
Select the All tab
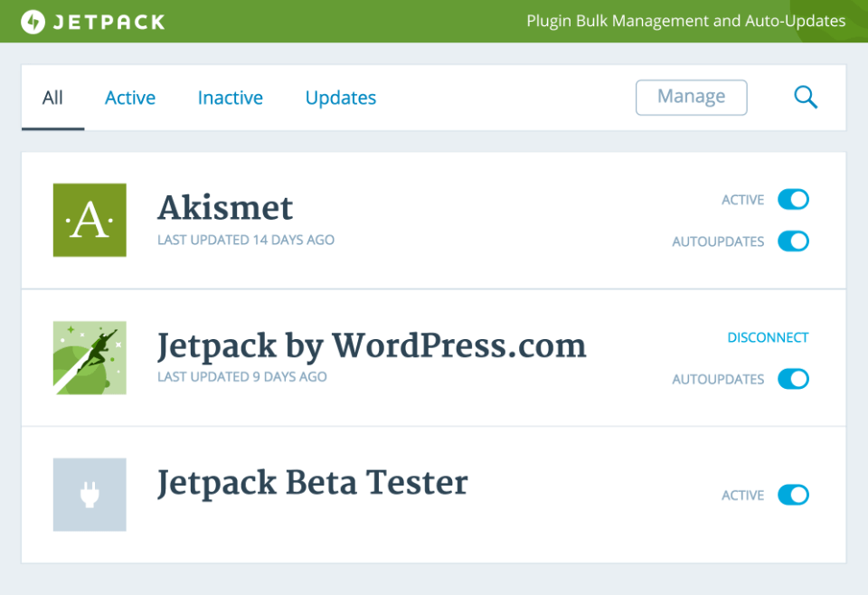52,98
